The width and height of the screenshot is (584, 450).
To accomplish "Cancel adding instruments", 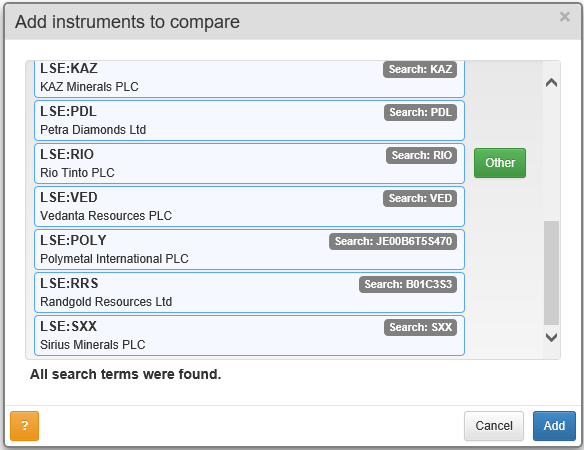I will pyautogui.click(x=494, y=425).
